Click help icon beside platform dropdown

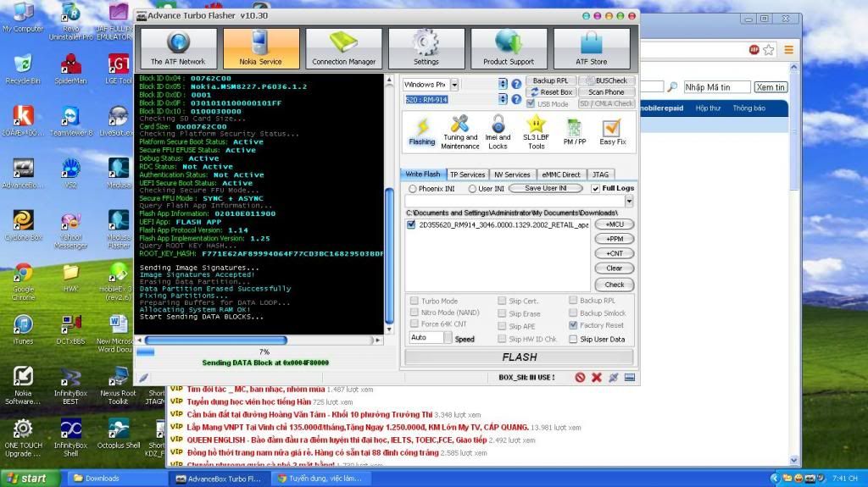[x=516, y=84]
